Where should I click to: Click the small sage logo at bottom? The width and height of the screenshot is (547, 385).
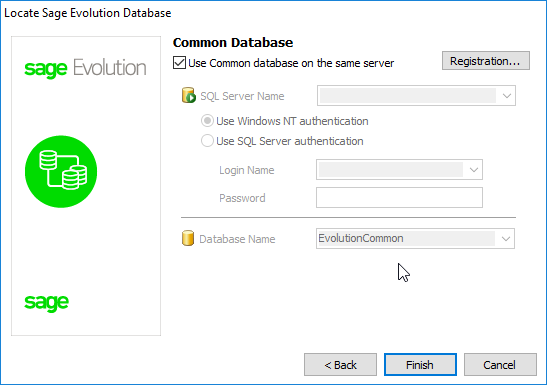pos(46,302)
